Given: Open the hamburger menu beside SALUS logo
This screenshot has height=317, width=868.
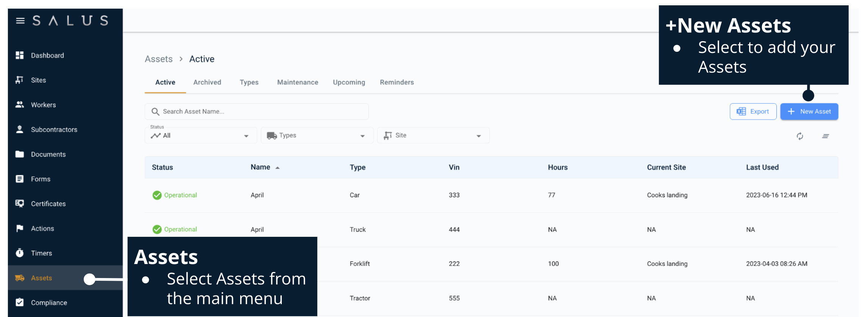Looking at the screenshot, I should pos(20,21).
